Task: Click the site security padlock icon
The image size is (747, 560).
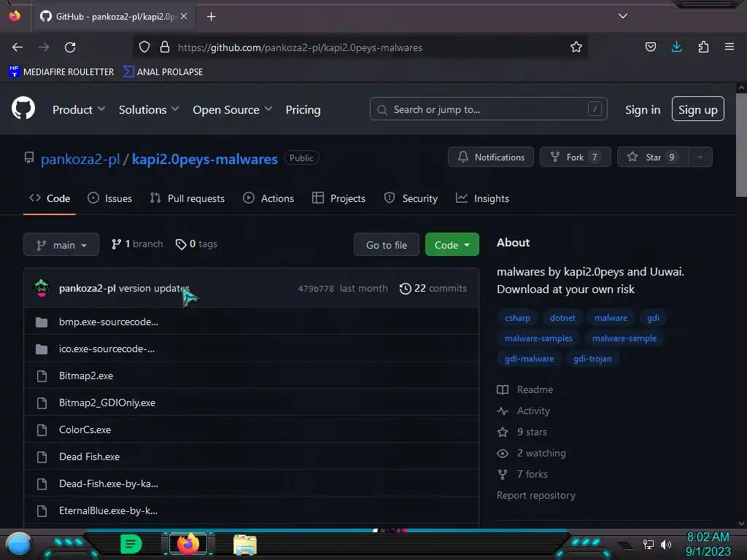Action: [165, 47]
